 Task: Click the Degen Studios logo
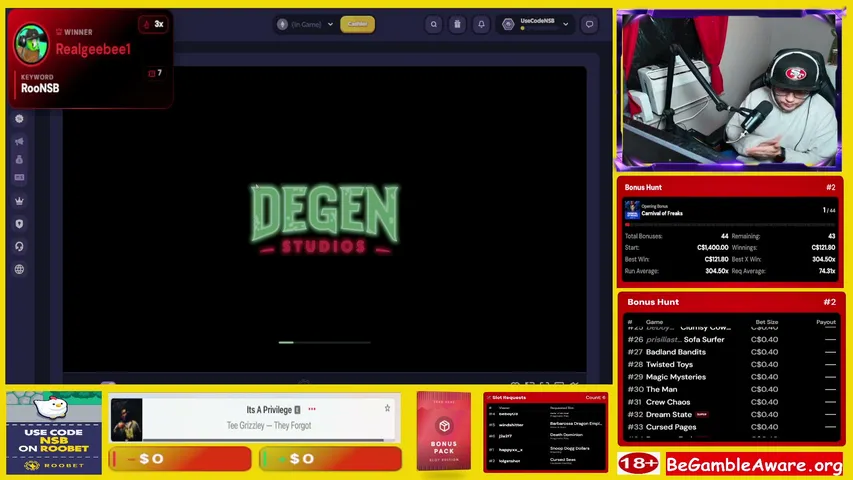pyautogui.click(x=325, y=219)
